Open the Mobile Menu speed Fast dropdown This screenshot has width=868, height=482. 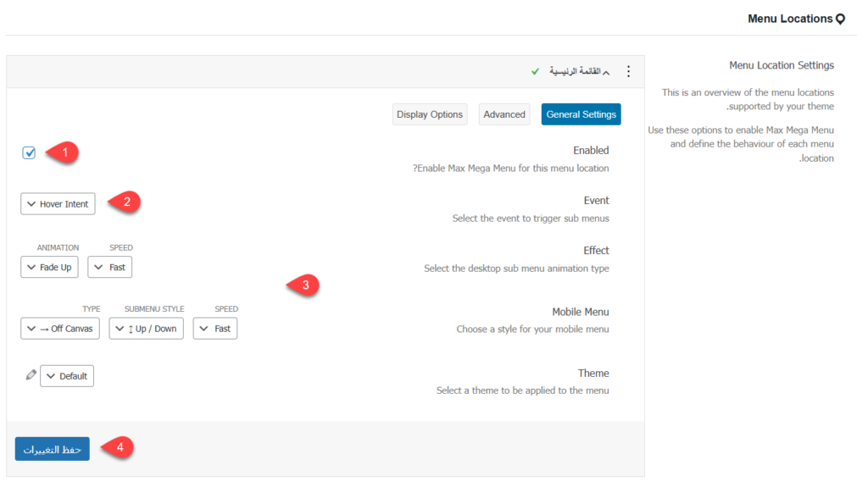215,329
